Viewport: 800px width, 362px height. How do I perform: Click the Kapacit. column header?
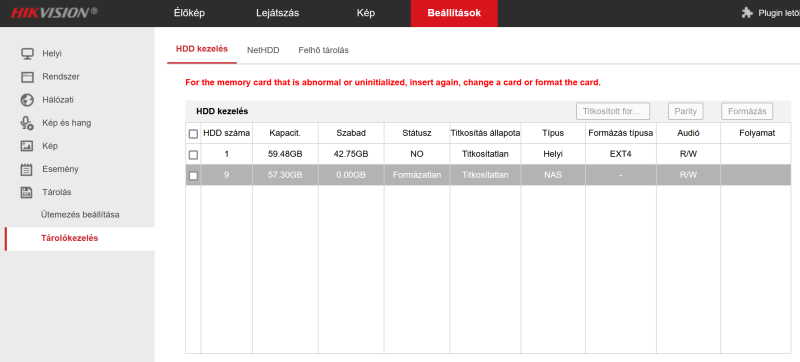tap(285, 133)
